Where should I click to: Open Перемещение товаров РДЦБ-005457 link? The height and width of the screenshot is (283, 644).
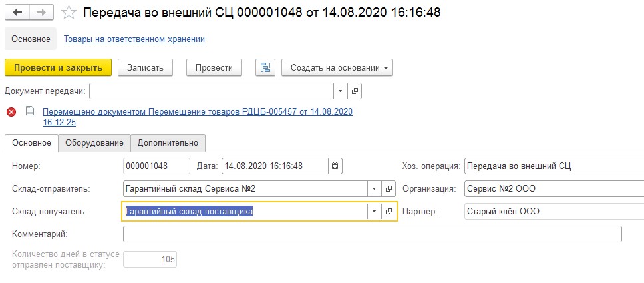tap(198, 117)
